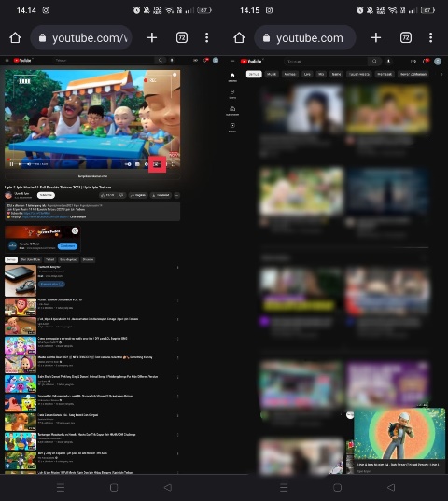Open account avatar on the video page

[216, 60]
